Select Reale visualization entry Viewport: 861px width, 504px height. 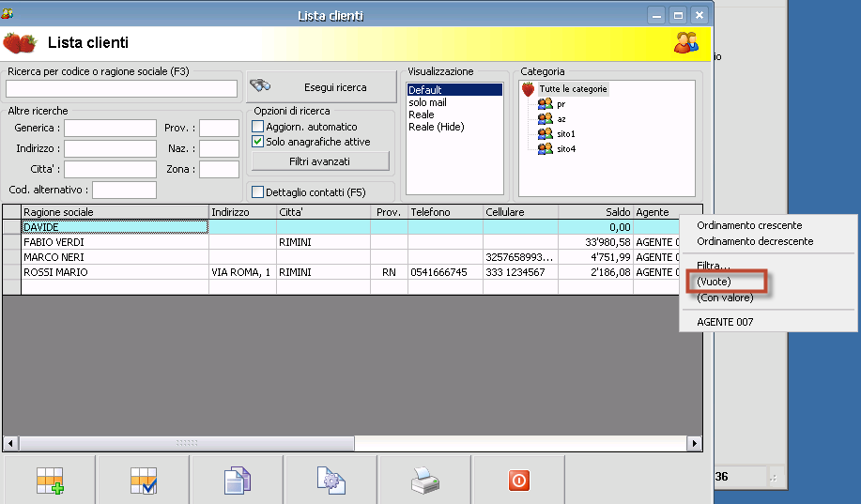(x=422, y=115)
